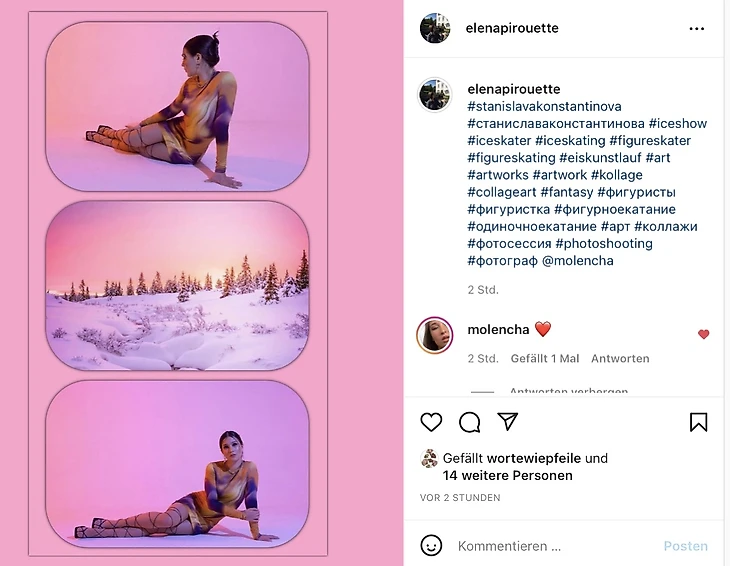Click the speech bubble comment icon
Screen dimensions: 730x566
(x=469, y=422)
